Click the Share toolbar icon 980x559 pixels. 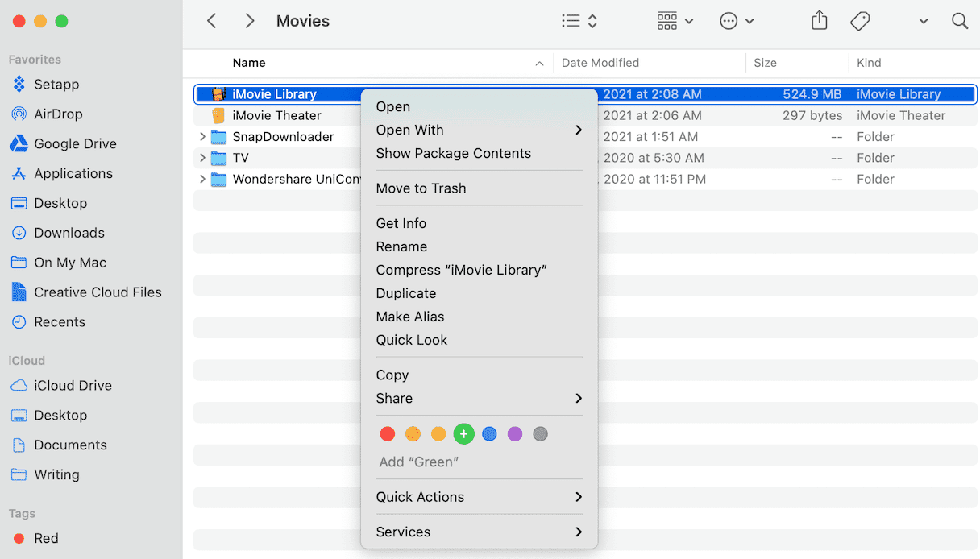pos(819,21)
